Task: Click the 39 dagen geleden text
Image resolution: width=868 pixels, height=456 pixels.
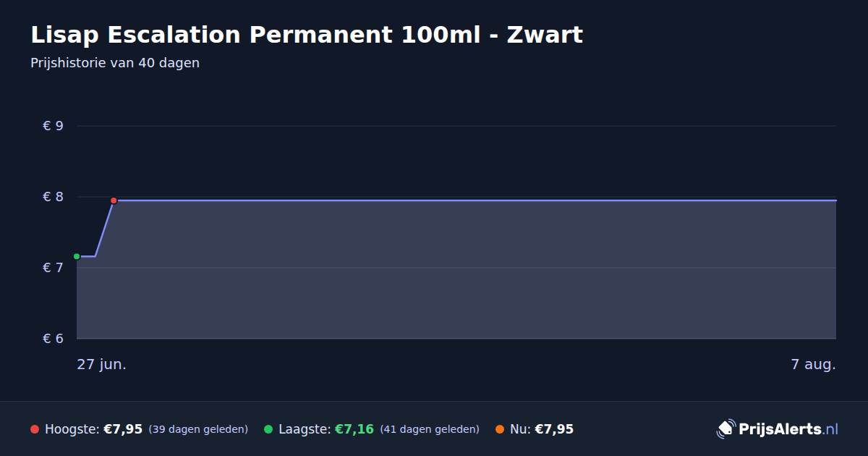Action: (198, 429)
